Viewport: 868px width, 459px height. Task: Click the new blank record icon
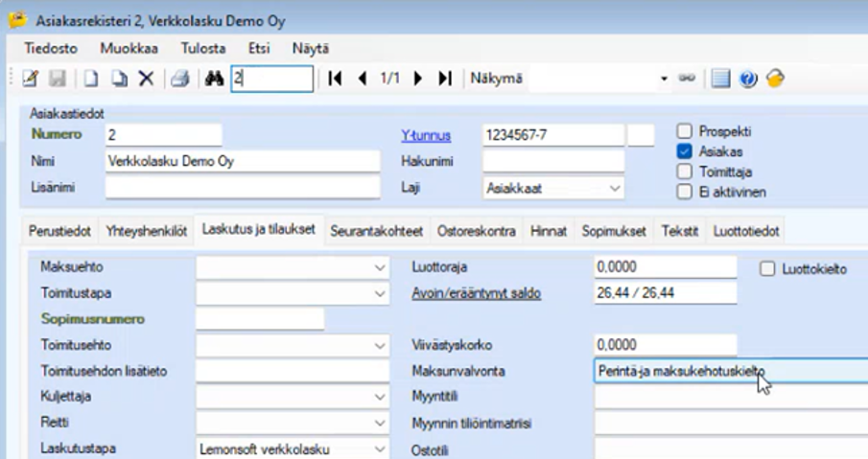tap(90, 79)
